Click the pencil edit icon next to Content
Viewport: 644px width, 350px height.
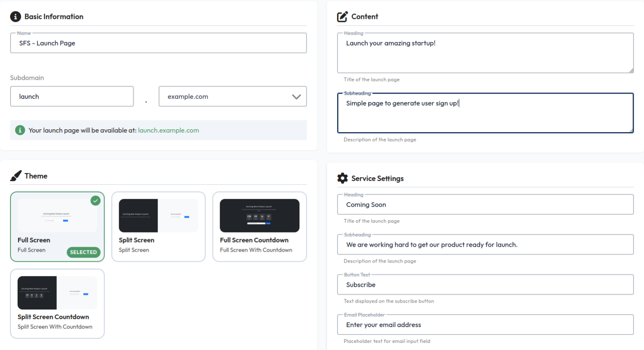pos(342,16)
